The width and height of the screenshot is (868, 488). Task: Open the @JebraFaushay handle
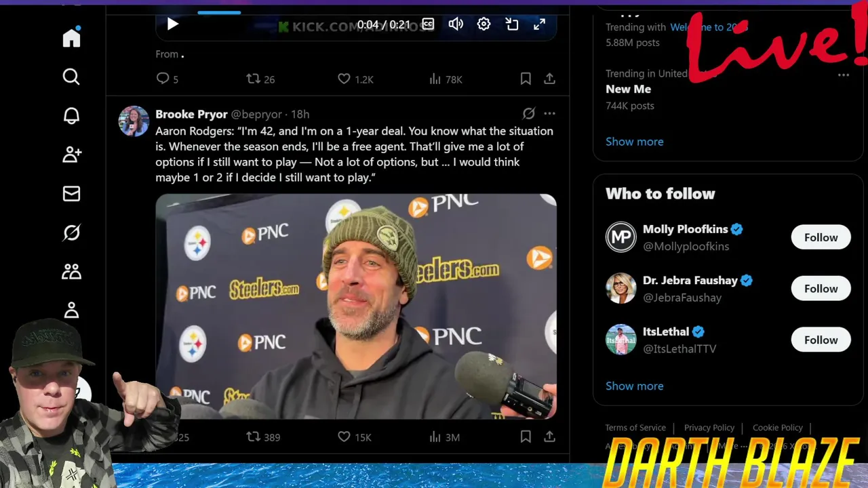click(x=682, y=298)
